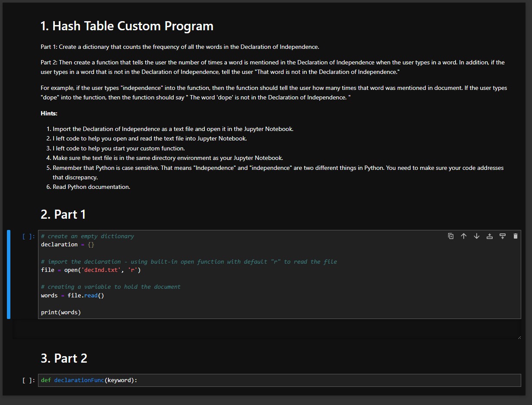Insert a new cell below using toolbar
This screenshot has height=405, width=532.
503,236
